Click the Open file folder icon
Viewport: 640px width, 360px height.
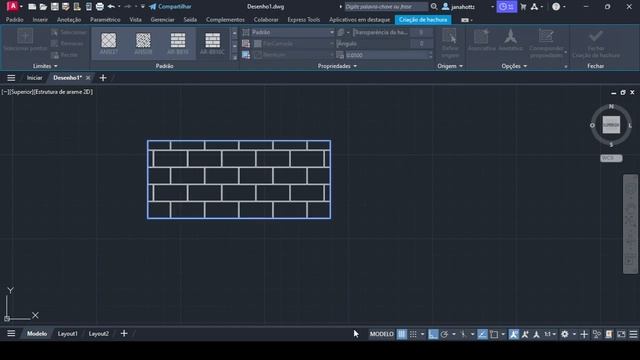click(x=43, y=7)
